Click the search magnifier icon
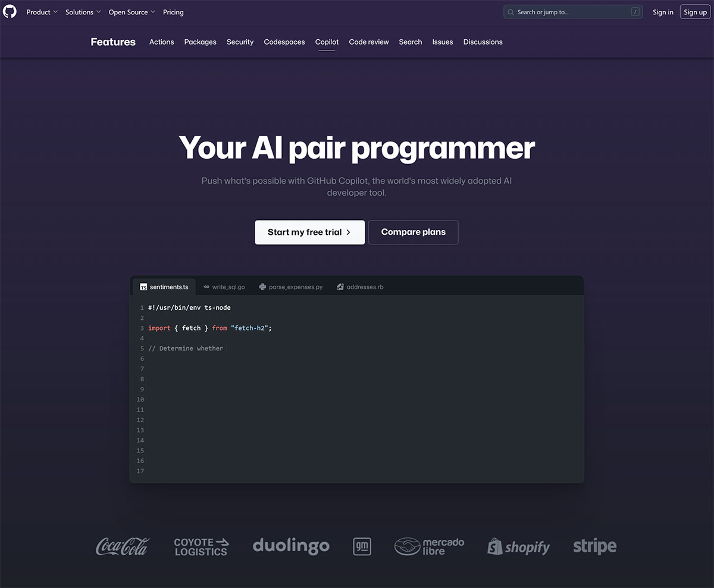The image size is (714, 588). [511, 12]
